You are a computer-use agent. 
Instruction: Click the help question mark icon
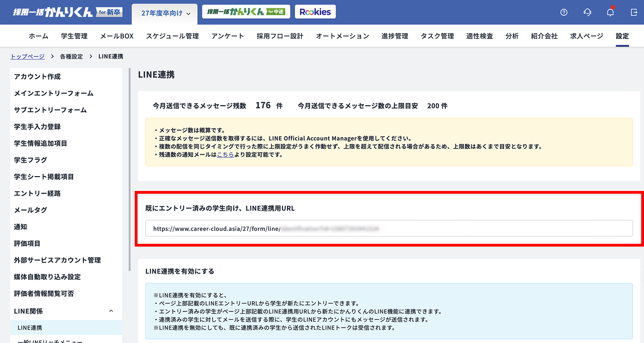click(x=563, y=13)
